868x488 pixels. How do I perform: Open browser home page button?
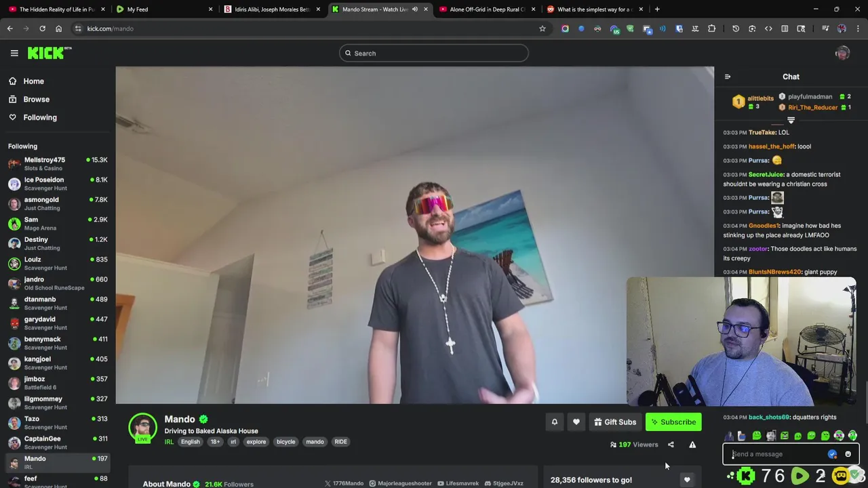(x=58, y=28)
